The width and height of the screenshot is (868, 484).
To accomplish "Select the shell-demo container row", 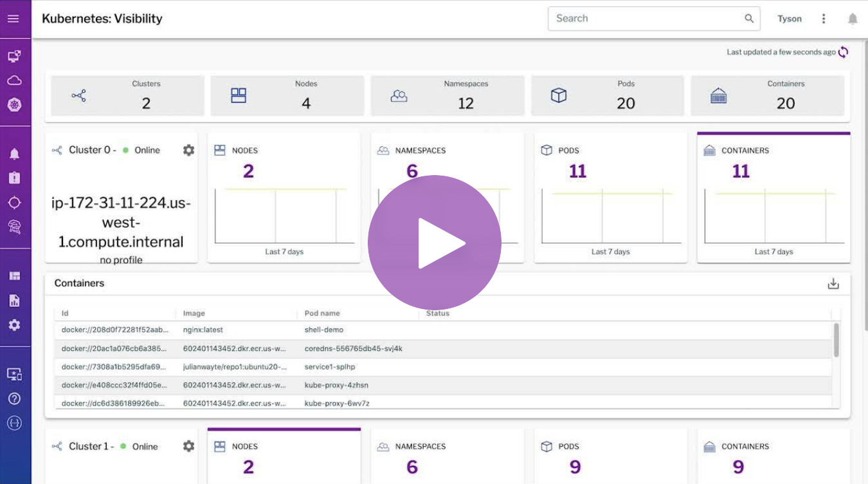I will pos(443,330).
